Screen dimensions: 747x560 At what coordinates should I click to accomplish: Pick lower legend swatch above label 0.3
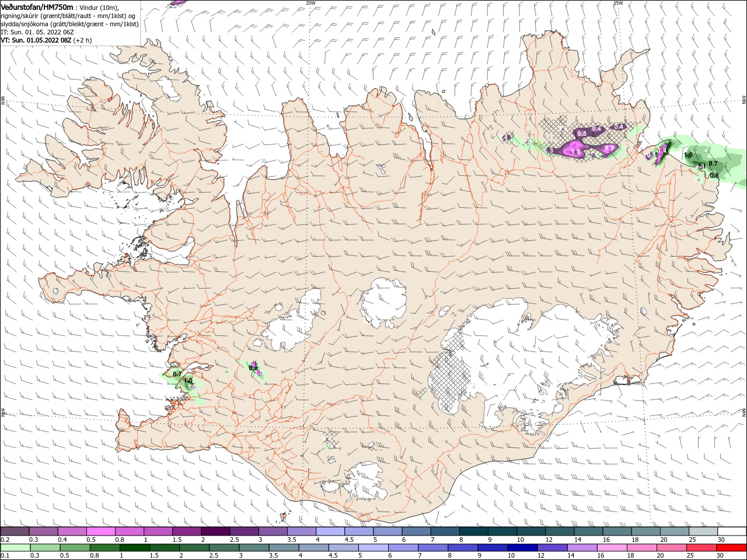[x=45, y=548]
